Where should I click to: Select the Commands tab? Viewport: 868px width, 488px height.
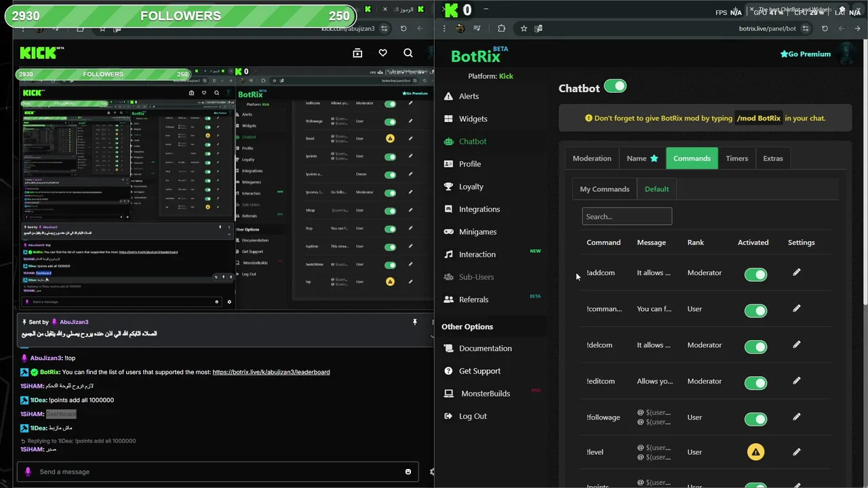pyautogui.click(x=692, y=158)
